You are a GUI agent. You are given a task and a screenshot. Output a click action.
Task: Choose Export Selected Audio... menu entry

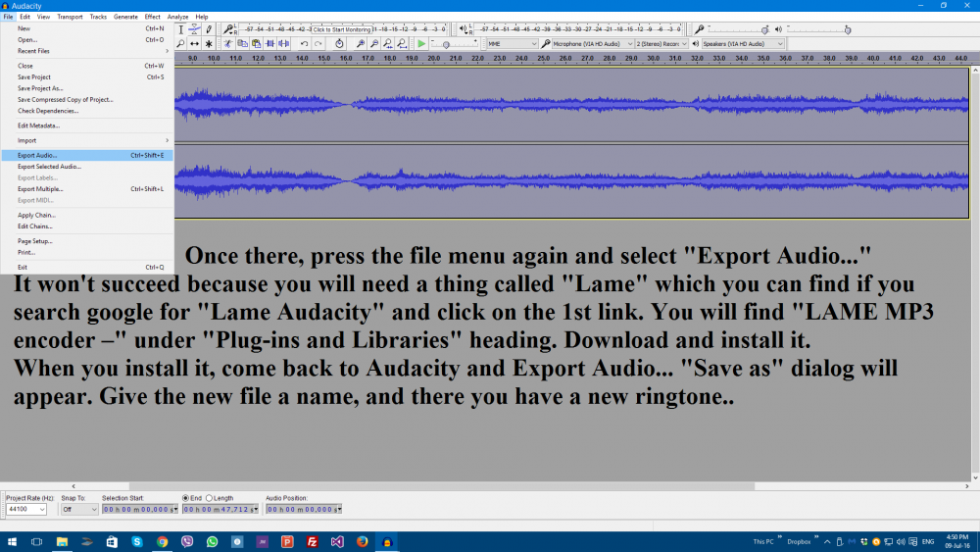pos(87,167)
